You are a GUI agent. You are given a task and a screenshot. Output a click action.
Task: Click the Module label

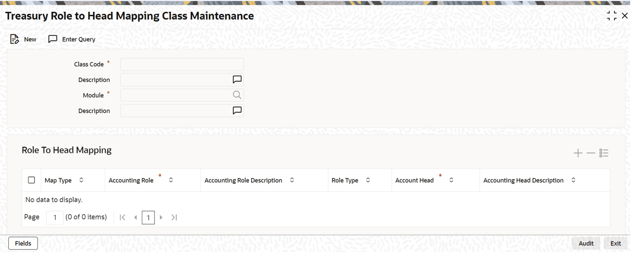tap(93, 95)
